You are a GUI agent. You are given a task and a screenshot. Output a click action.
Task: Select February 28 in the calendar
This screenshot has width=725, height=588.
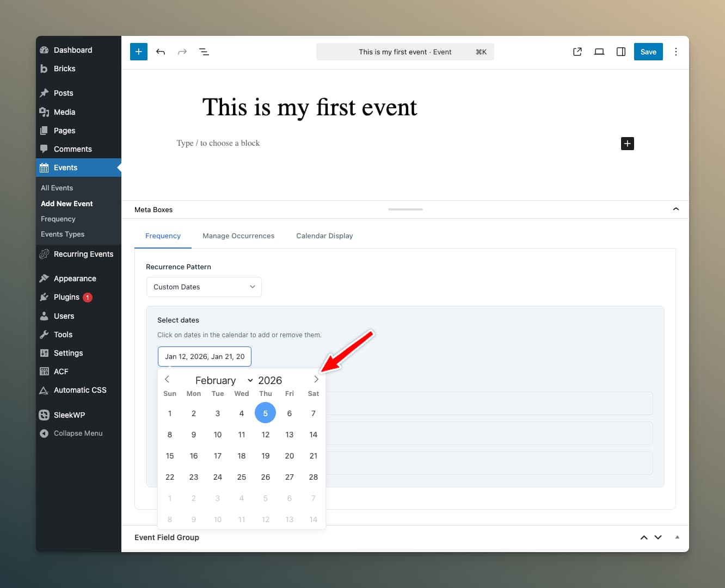click(x=314, y=477)
